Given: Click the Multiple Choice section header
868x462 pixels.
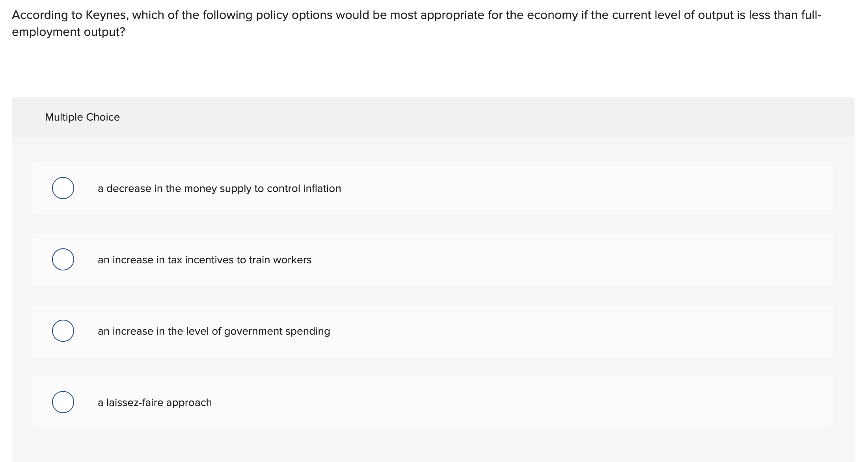Looking at the screenshot, I should 82,117.
